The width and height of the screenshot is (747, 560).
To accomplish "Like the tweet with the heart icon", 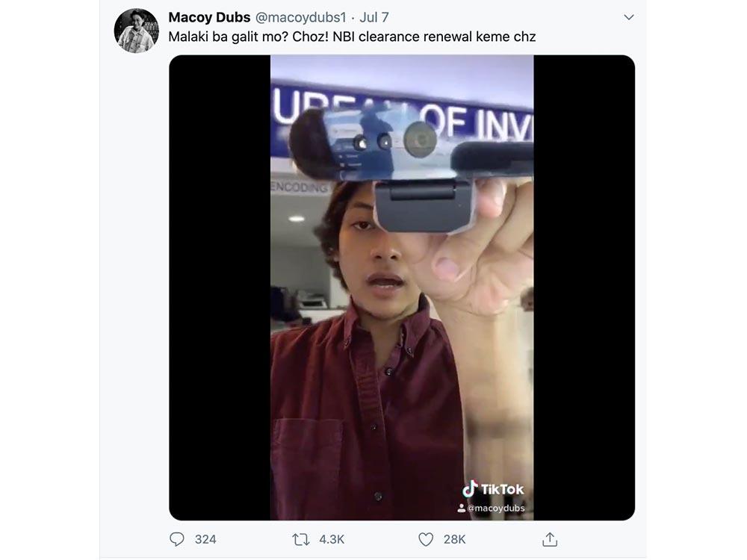I will pyautogui.click(x=426, y=539).
